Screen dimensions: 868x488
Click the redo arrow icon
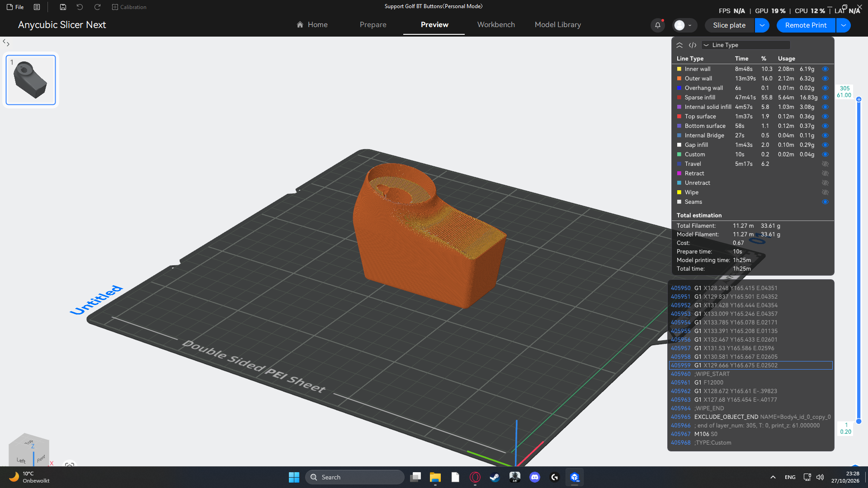point(97,7)
